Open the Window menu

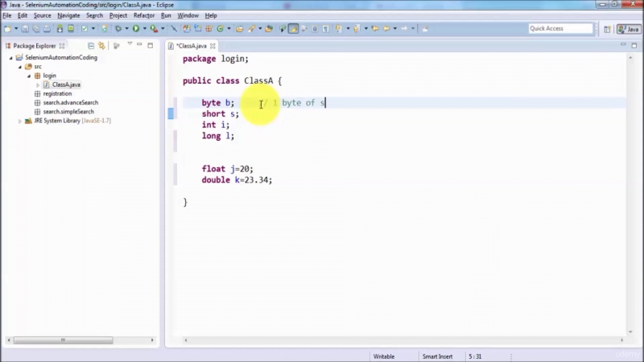point(188,15)
